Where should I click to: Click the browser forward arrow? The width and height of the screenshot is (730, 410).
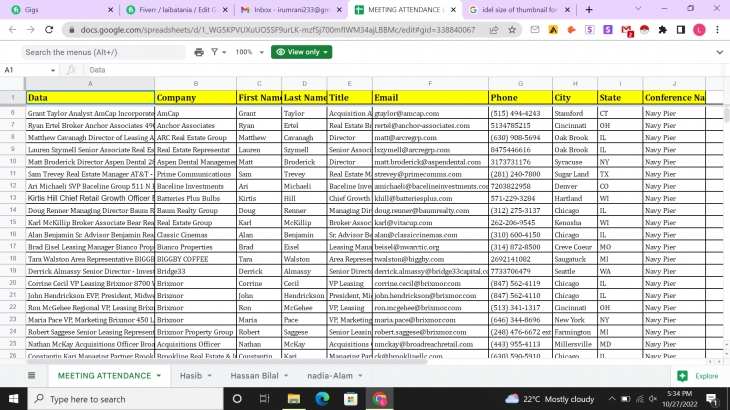coord(31,30)
